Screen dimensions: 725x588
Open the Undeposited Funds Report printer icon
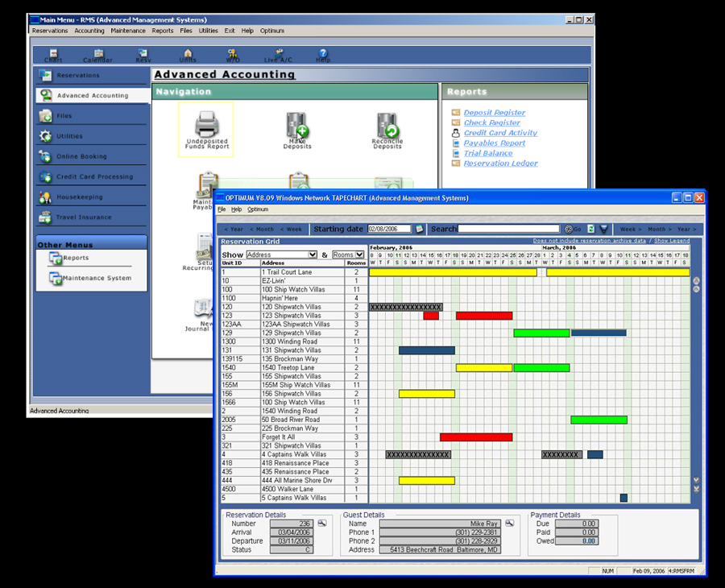[x=206, y=128]
